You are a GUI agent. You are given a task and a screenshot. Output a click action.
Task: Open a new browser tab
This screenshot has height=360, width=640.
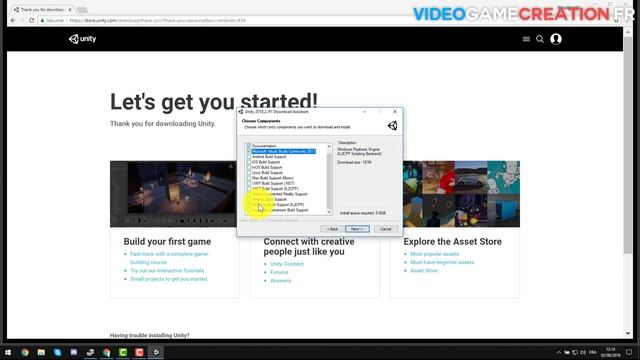pyautogui.click(x=82, y=10)
